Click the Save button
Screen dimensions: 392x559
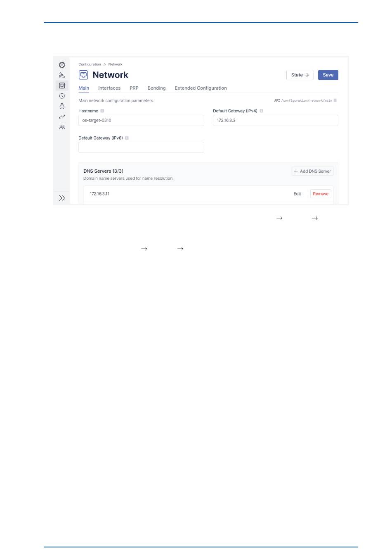pos(328,75)
